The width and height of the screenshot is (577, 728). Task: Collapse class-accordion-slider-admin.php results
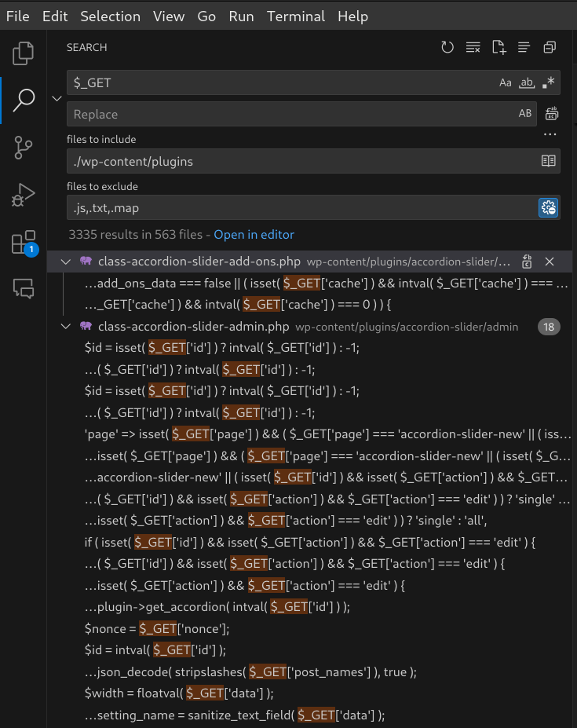[66, 327]
